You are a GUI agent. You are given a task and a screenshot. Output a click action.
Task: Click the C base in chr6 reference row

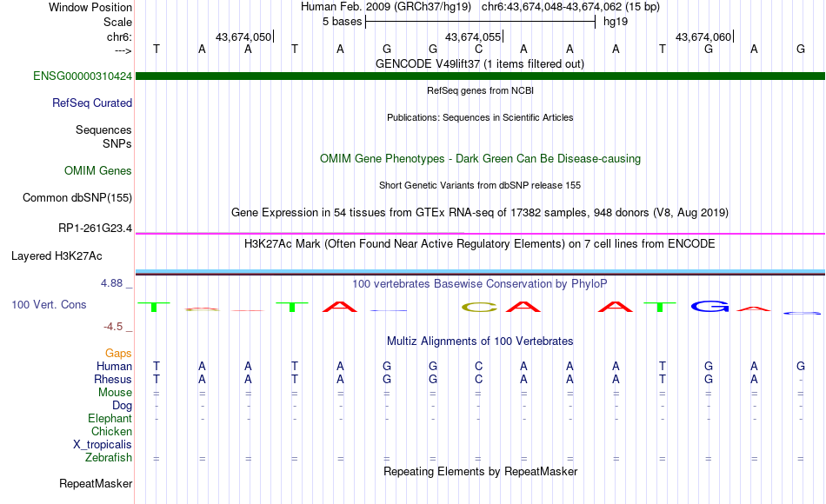478,49
